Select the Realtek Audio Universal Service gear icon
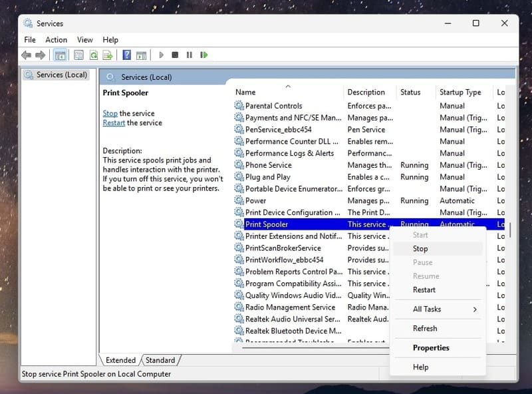This screenshot has height=394, width=532. pos(239,319)
